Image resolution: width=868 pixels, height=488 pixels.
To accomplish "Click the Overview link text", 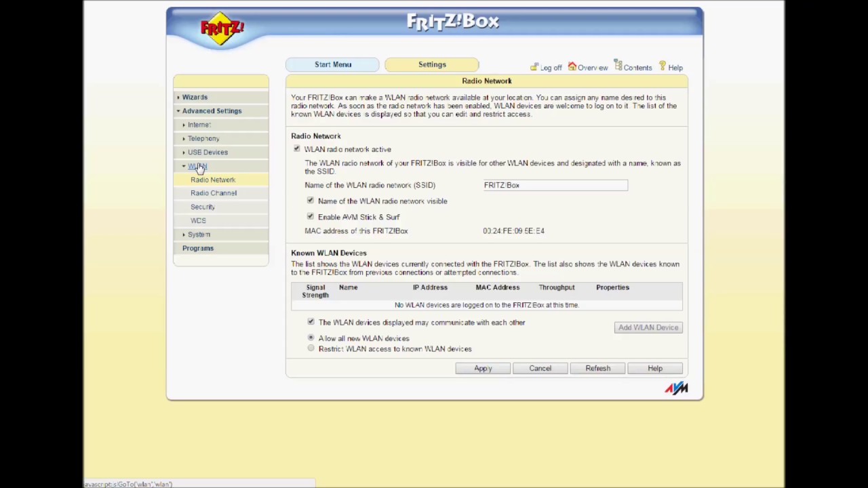I will [593, 68].
